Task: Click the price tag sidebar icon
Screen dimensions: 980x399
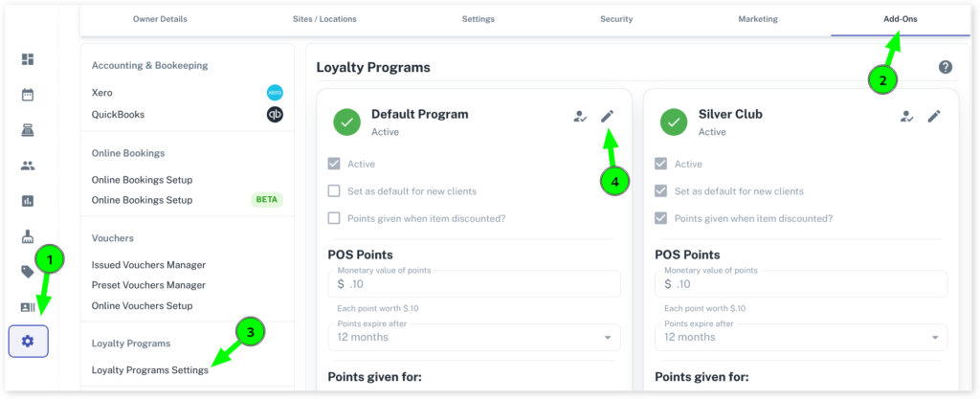Action: pyautogui.click(x=28, y=272)
